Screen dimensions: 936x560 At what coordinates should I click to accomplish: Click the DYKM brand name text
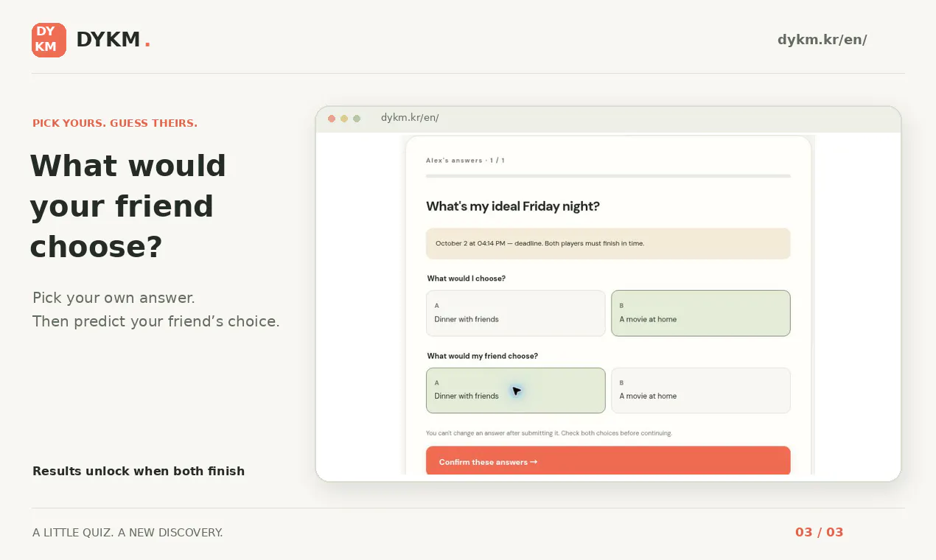click(108, 40)
